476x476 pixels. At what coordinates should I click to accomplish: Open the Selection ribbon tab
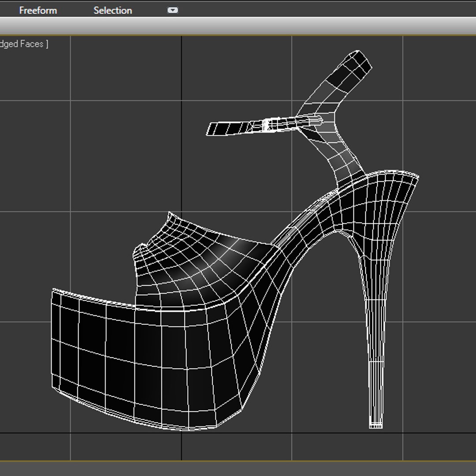113,11
